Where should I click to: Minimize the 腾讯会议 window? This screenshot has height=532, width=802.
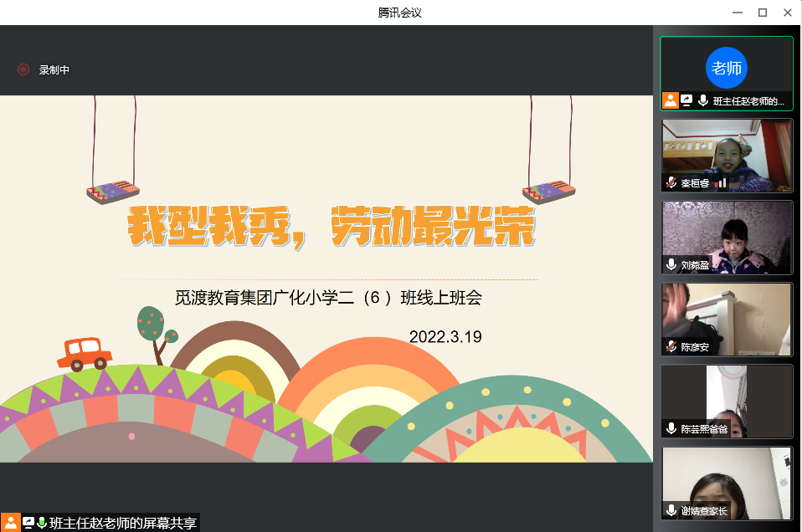tap(737, 13)
